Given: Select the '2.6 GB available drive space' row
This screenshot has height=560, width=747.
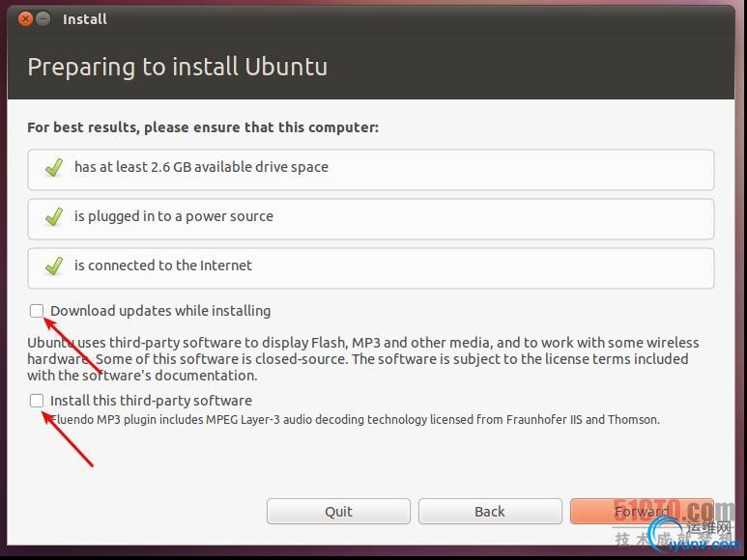Looking at the screenshot, I should (371, 170).
